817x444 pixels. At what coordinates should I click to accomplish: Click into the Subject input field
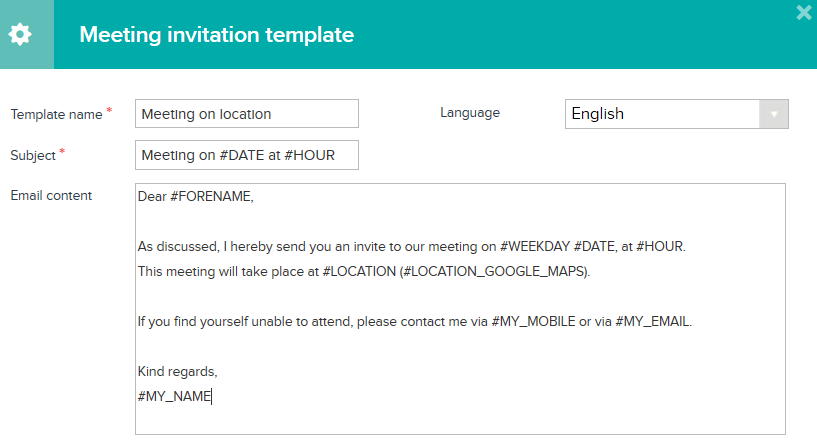pos(246,155)
